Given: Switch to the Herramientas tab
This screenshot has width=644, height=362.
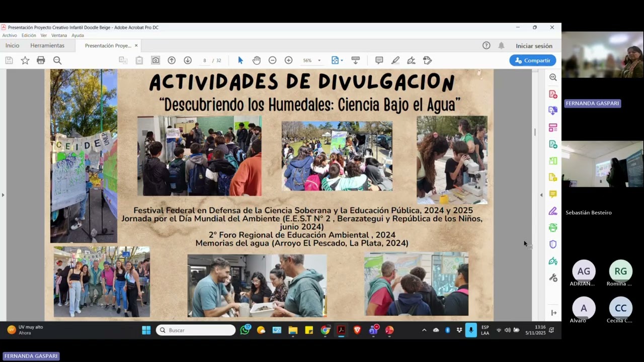Looking at the screenshot, I should pos(47,45).
